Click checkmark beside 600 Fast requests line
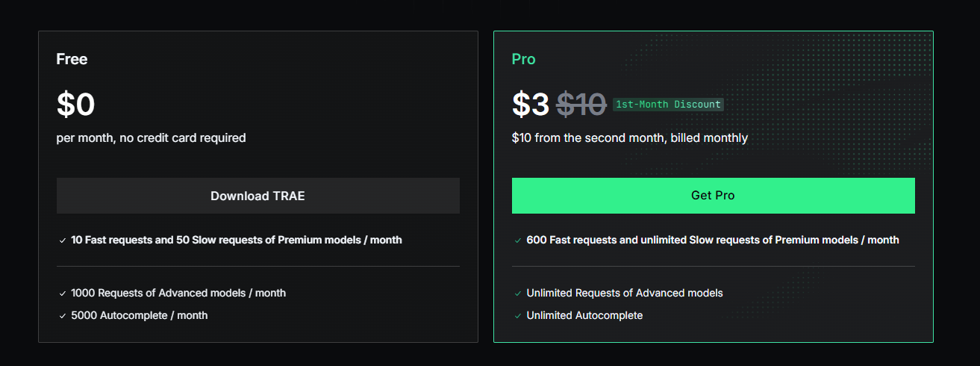Viewport: 980px width, 366px height. click(x=518, y=241)
